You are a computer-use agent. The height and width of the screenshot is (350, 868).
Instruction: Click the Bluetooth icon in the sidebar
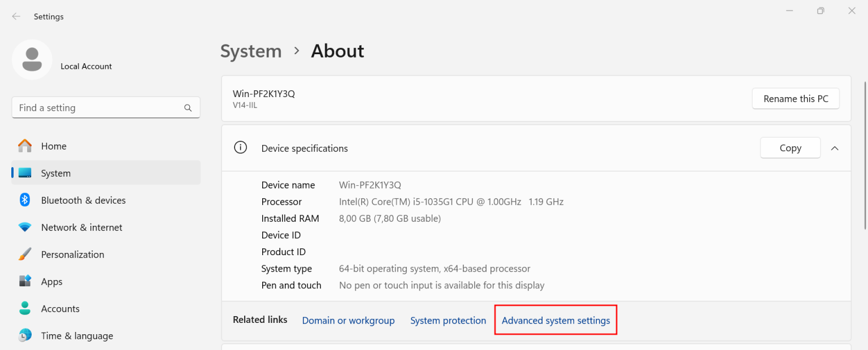click(x=25, y=200)
